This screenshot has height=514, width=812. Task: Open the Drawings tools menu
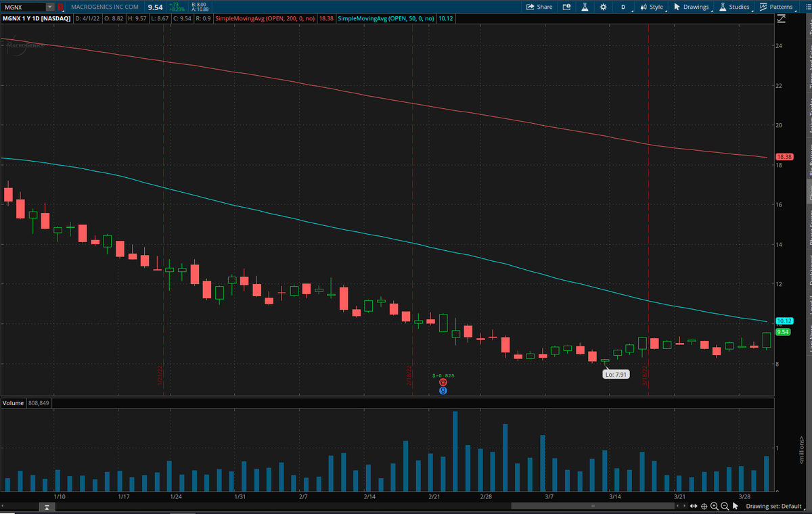coord(692,7)
